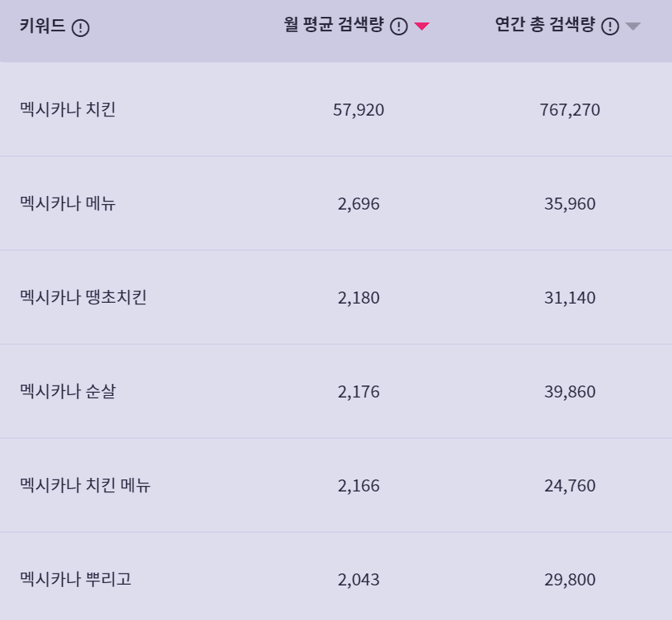Select yearly volume 767,270 cell
This screenshot has height=620, width=672.
click(x=570, y=110)
